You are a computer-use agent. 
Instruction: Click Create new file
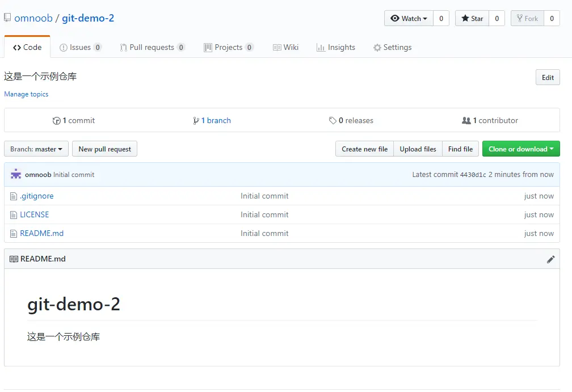tap(364, 149)
